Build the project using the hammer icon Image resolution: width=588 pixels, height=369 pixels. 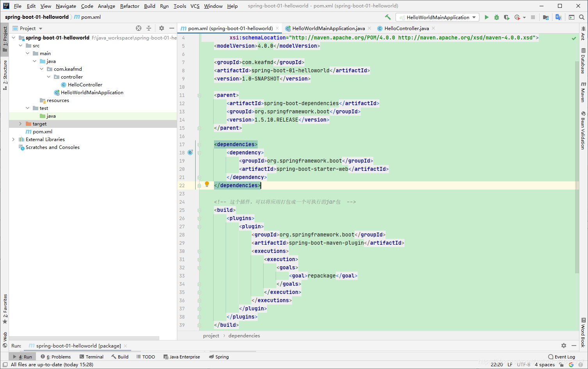pyautogui.click(x=388, y=17)
